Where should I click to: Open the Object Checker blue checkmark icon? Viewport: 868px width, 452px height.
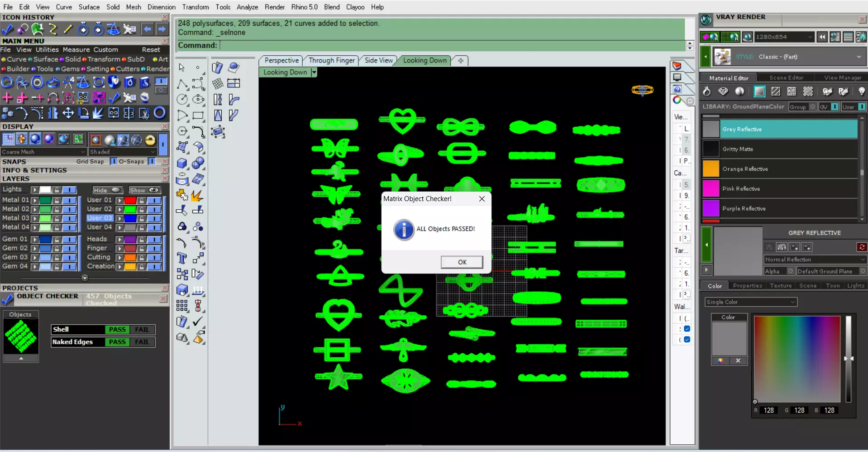point(7,299)
